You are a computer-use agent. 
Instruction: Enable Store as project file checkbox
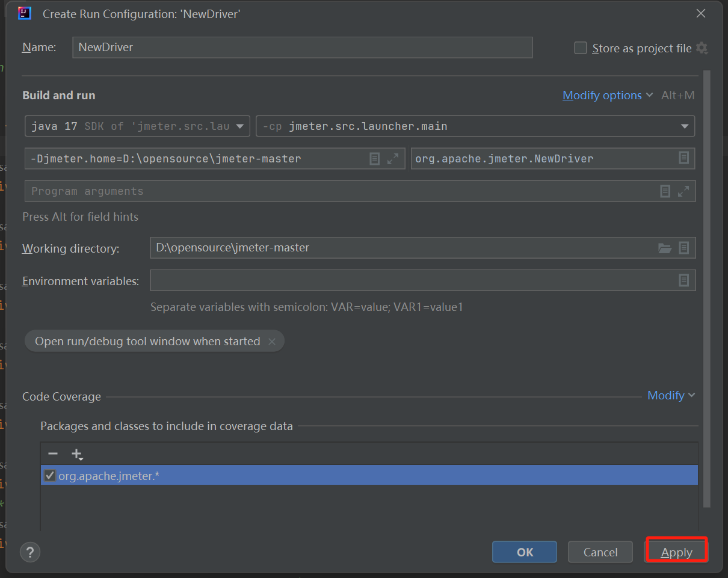[x=581, y=48]
